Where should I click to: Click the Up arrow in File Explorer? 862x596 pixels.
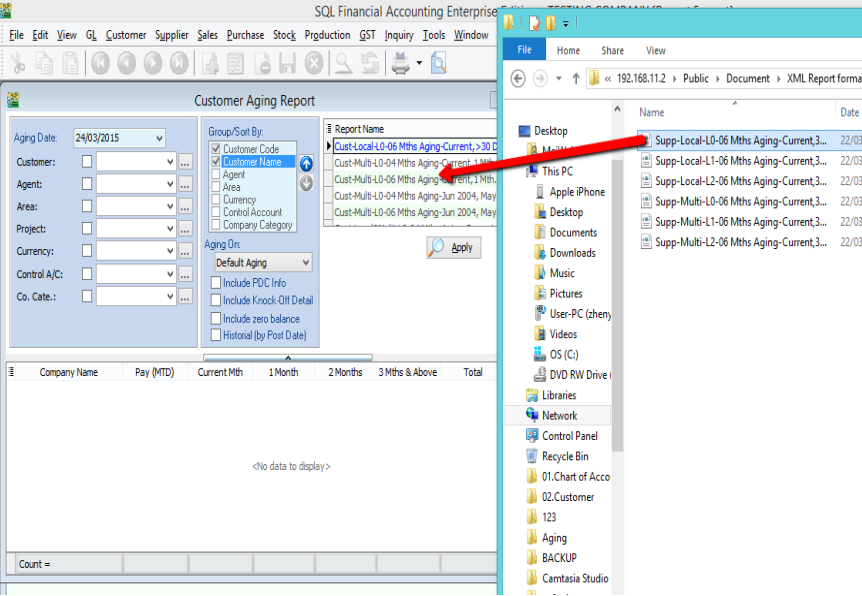tap(575, 78)
